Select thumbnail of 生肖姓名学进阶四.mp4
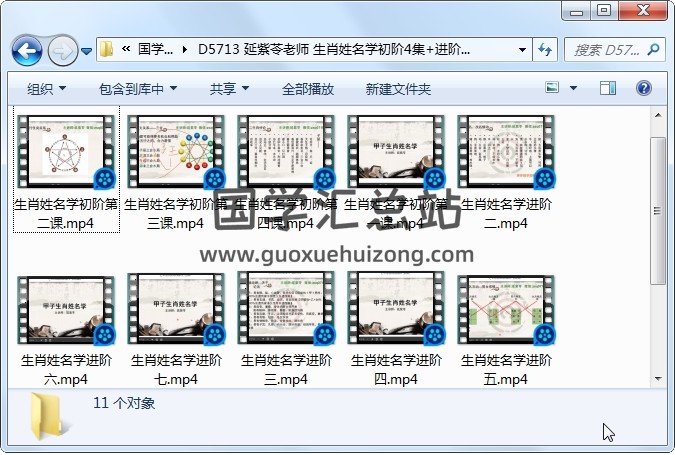Viewport: 675px width, 455px height. (396, 308)
